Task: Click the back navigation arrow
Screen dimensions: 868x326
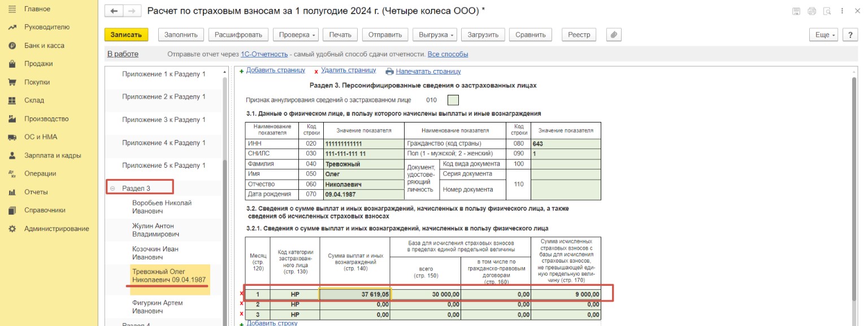Action: pyautogui.click(x=115, y=11)
